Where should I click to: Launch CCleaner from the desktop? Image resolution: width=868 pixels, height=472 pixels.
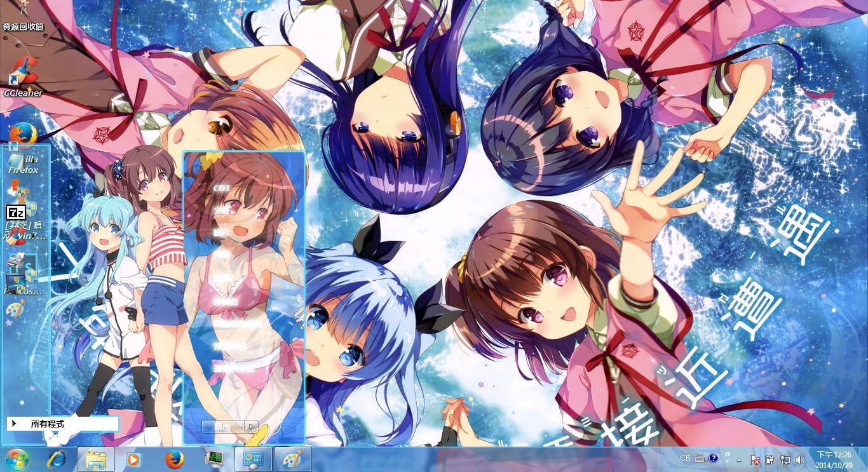pyautogui.click(x=25, y=67)
